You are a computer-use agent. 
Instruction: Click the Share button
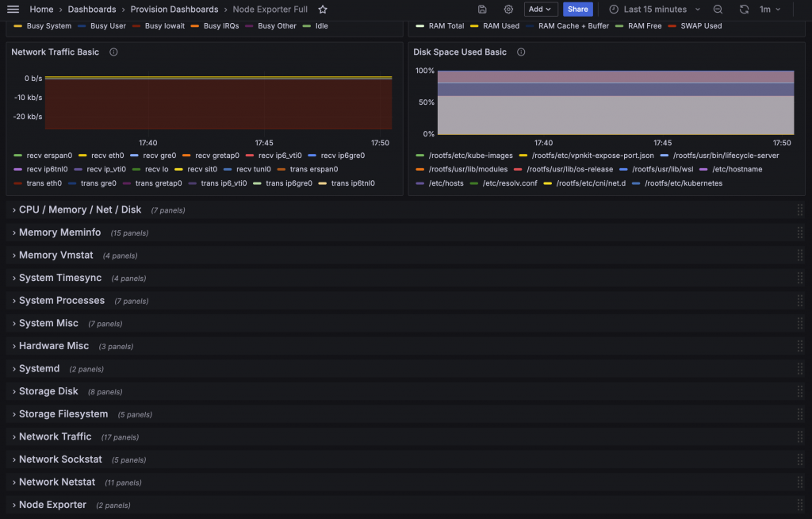(x=577, y=10)
